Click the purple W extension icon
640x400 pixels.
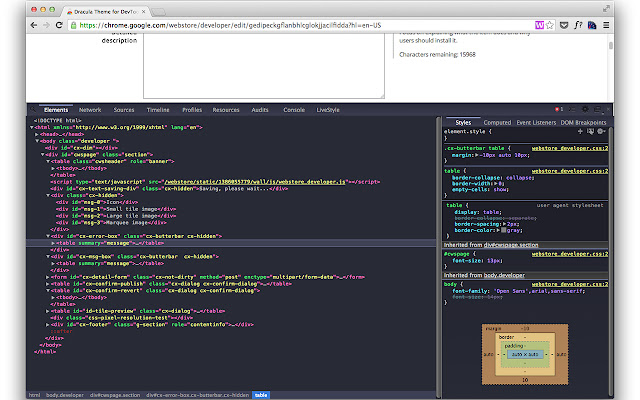click(541, 24)
